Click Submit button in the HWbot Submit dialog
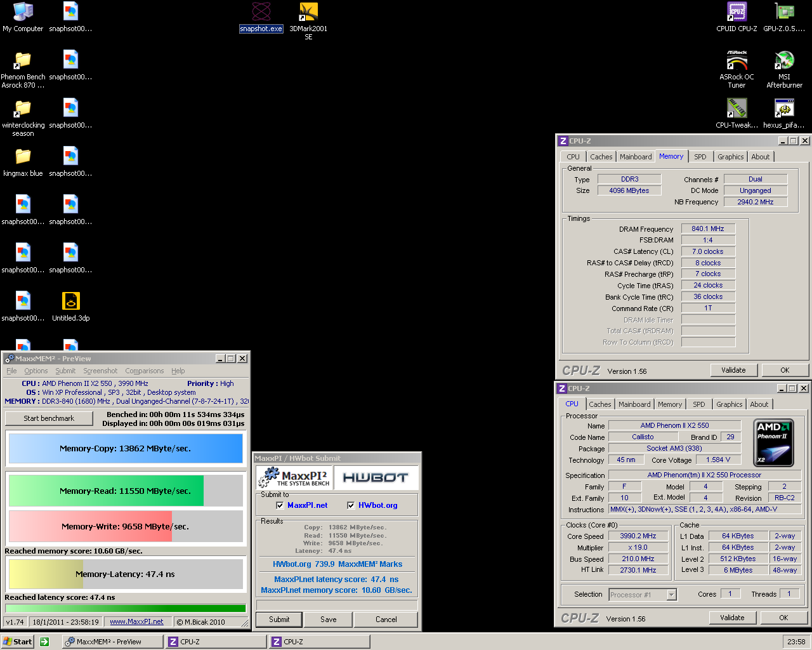812x650 pixels. 279,620
